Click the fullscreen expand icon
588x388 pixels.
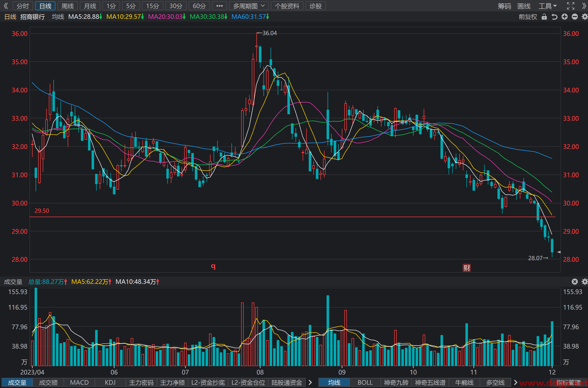tap(571, 6)
